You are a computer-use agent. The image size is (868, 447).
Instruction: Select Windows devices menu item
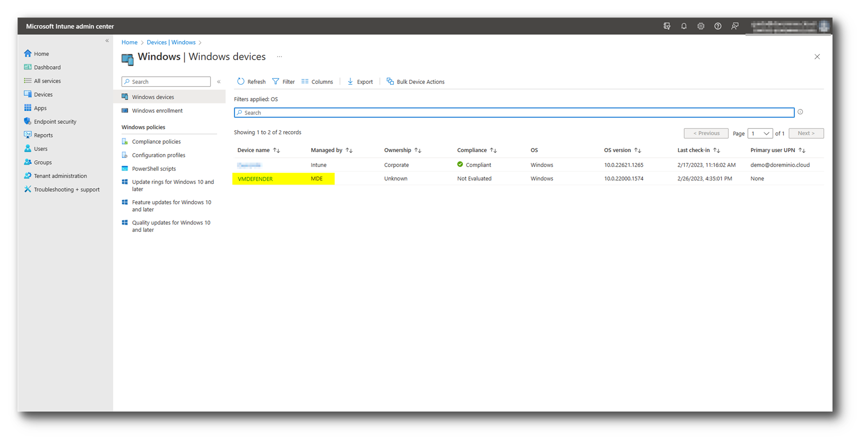(170, 97)
